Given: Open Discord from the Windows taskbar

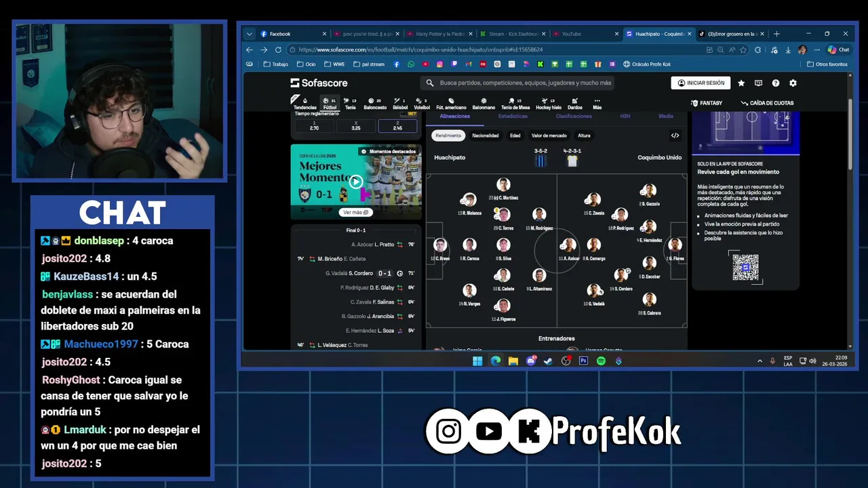Looking at the screenshot, I should pos(530,361).
